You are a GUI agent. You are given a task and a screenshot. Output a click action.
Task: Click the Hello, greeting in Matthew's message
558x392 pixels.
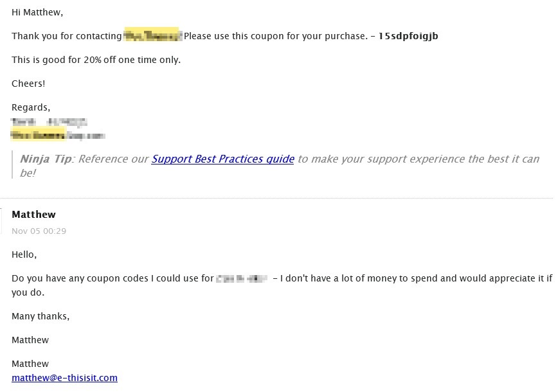tap(24, 254)
